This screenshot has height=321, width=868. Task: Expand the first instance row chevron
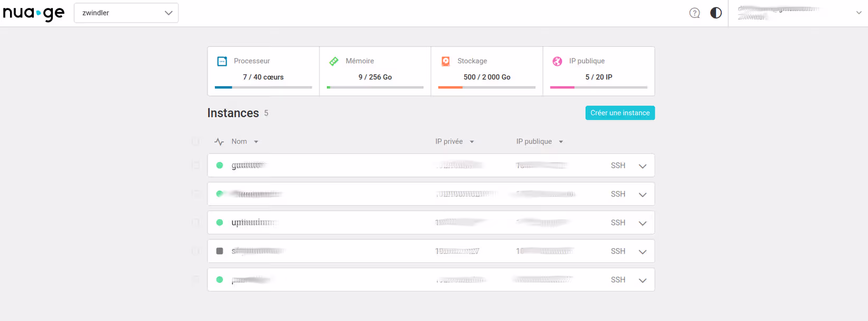(x=643, y=166)
